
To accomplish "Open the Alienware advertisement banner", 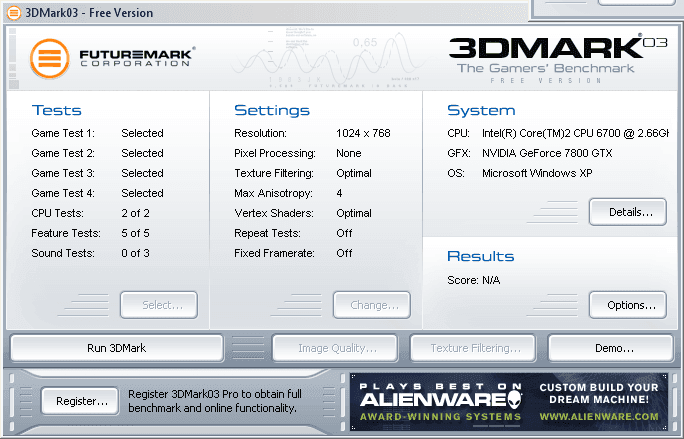I will coord(509,402).
